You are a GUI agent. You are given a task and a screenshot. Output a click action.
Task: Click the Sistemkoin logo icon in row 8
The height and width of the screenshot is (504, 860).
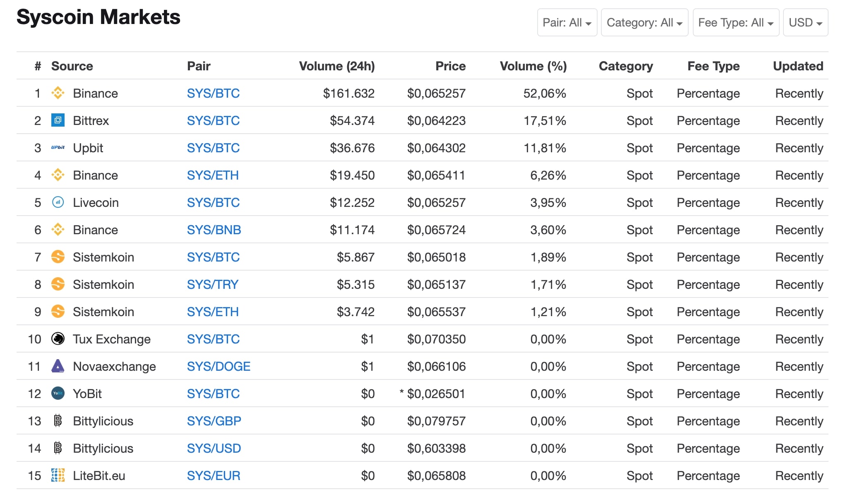pyautogui.click(x=58, y=284)
